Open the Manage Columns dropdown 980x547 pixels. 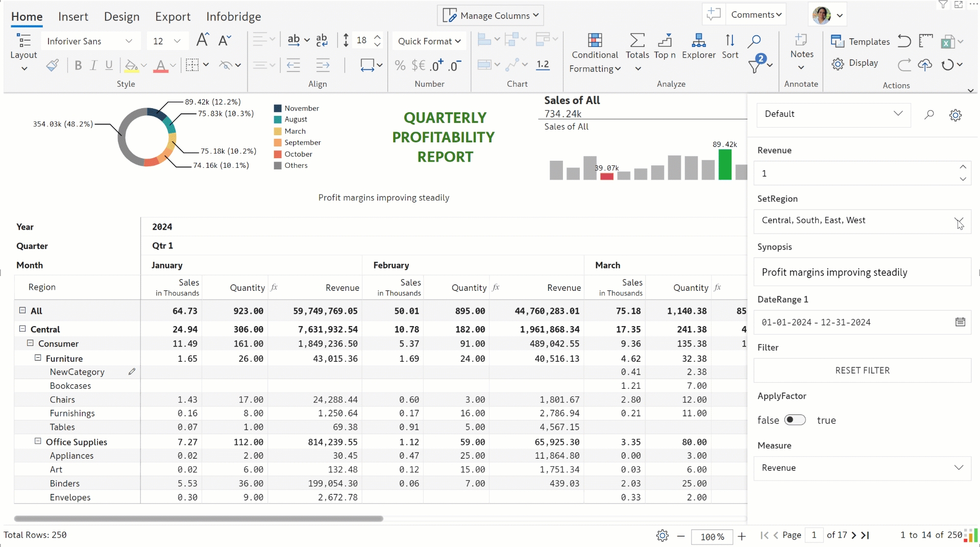(490, 15)
